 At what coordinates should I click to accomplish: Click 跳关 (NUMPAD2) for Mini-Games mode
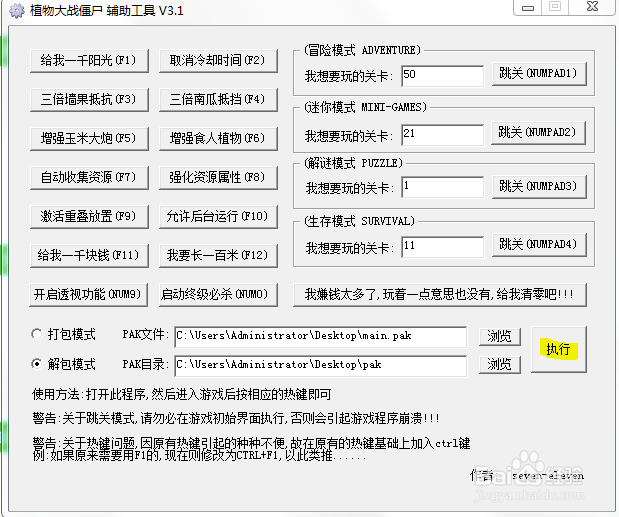(x=538, y=133)
